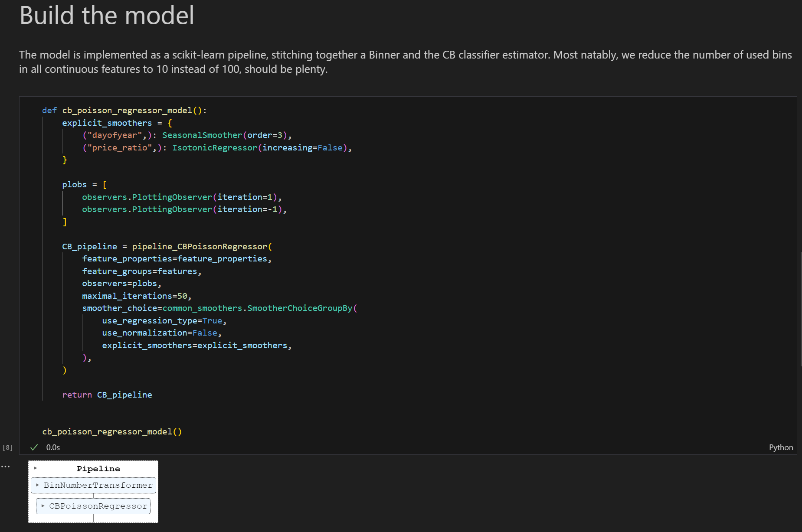Click CB_pipeline in the pipeline assignment line
Viewport: 802px width, 532px height.
click(x=89, y=247)
